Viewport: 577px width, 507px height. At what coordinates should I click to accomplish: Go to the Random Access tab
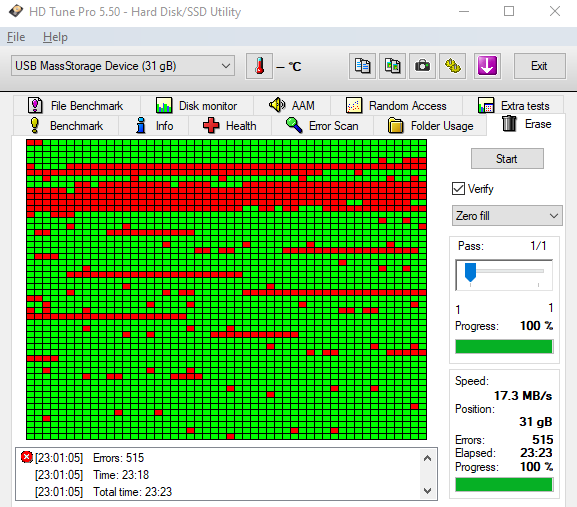click(x=397, y=106)
